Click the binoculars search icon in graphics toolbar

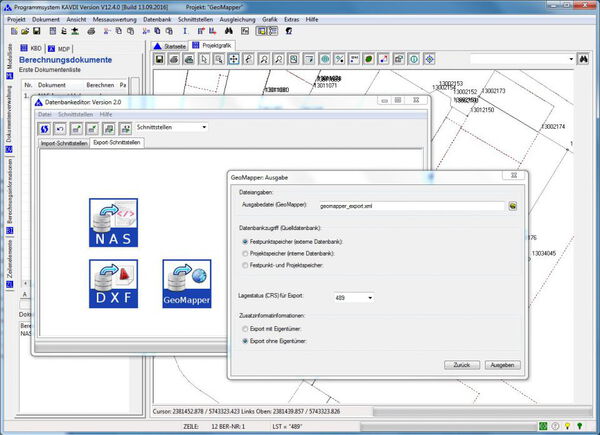coord(581,60)
